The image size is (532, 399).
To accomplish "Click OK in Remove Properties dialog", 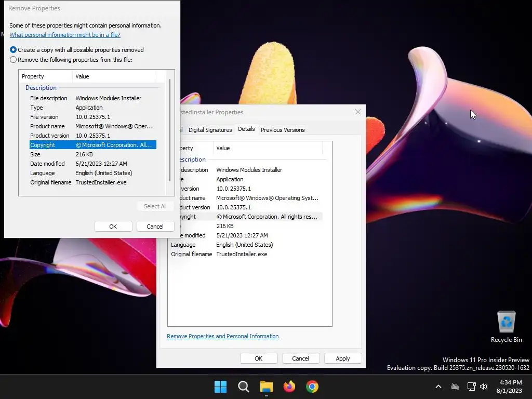I will coord(113,227).
